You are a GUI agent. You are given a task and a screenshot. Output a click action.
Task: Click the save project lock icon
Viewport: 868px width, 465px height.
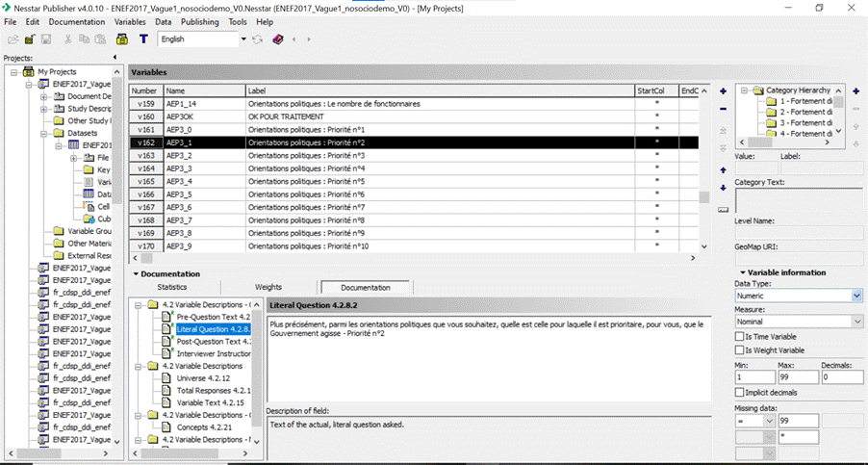(x=45, y=39)
